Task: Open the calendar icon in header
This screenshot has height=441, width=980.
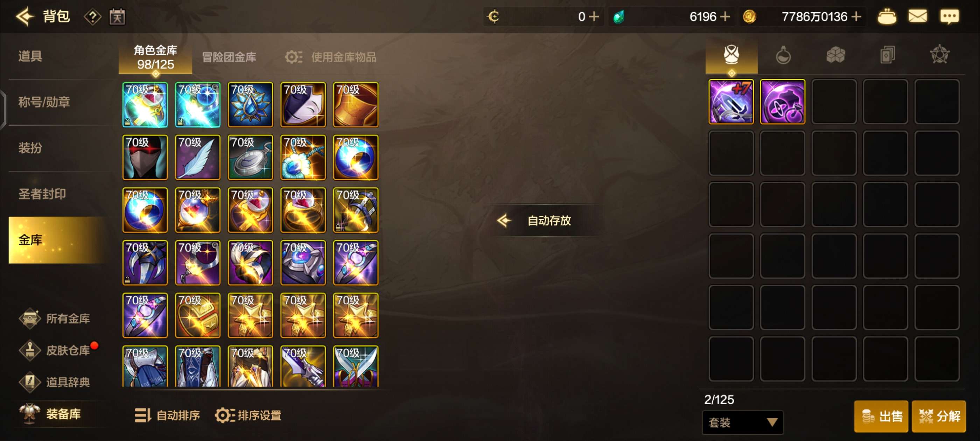Action: [117, 17]
